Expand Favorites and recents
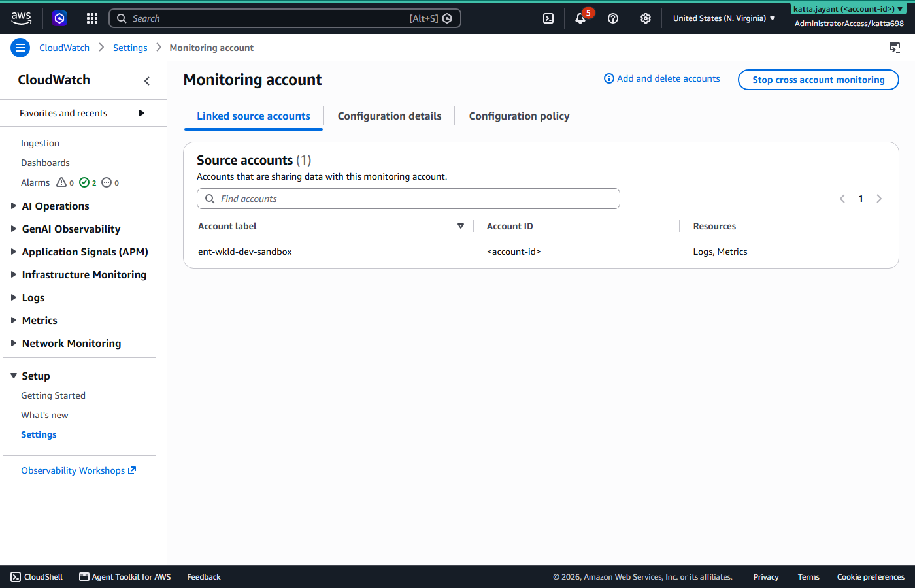 [142, 113]
